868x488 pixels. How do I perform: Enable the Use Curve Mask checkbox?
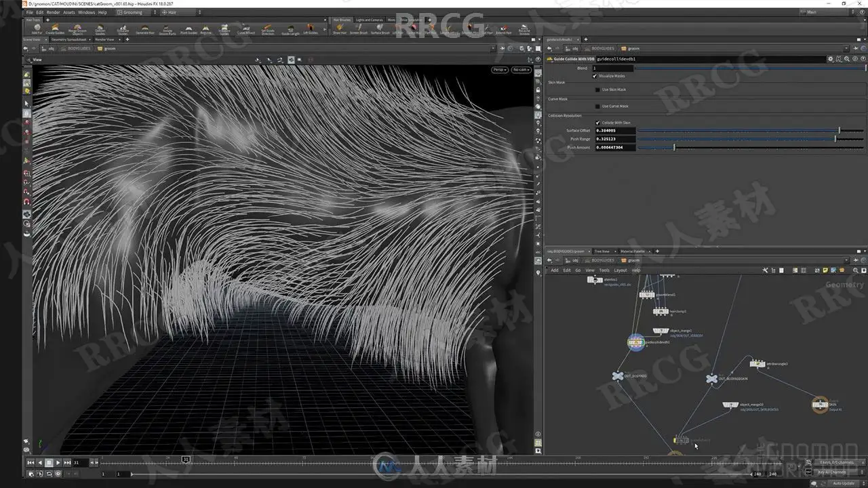pyautogui.click(x=597, y=106)
